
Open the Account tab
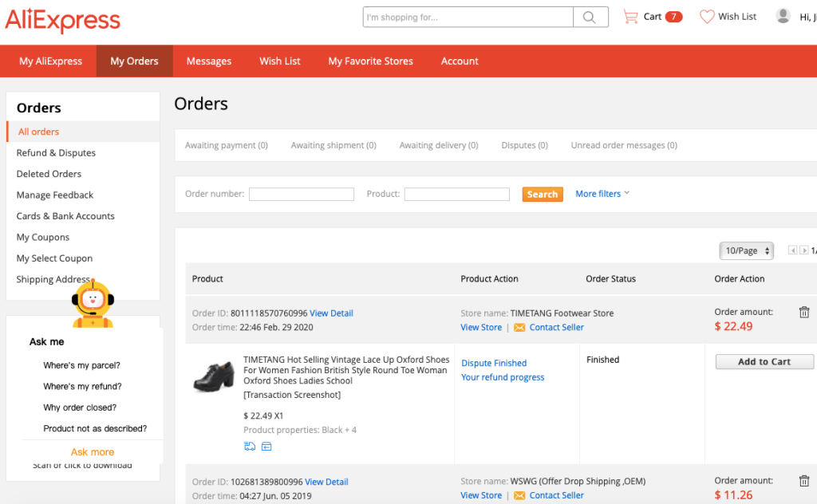[460, 61]
